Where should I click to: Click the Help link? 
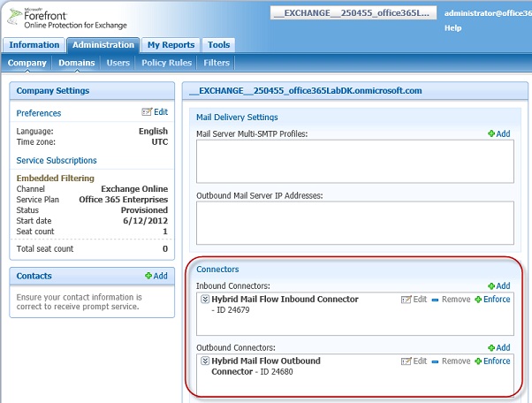(x=453, y=28)
